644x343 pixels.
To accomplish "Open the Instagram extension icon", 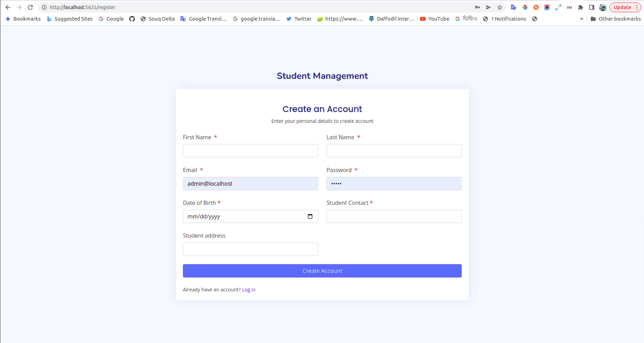I will (547, 7).
